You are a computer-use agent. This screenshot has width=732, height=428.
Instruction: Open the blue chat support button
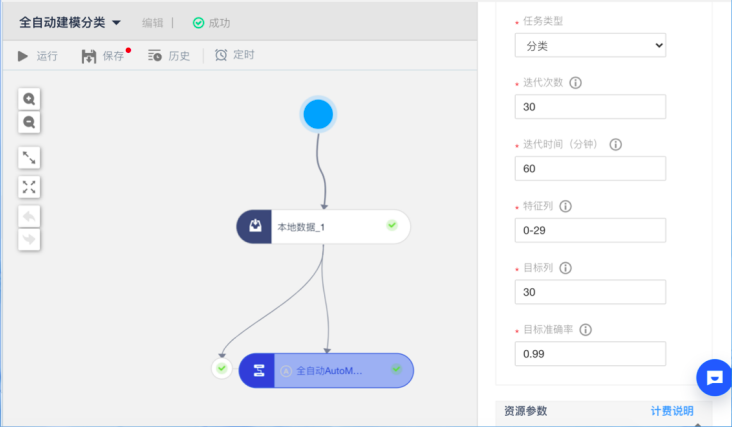point(714,378)
